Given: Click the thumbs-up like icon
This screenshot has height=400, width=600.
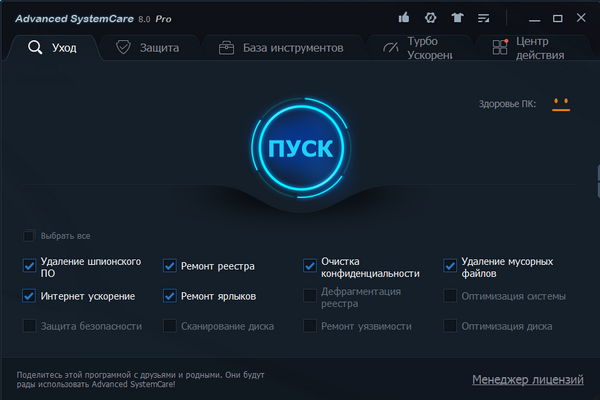Looking at the screenshot, I should [404, 17].
